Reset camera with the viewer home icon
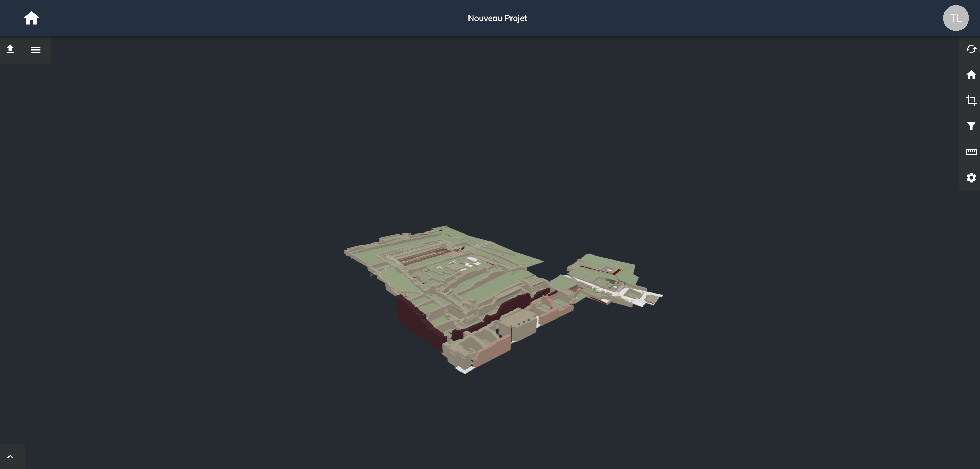The width and height of the screenshot is (980, 469). point(971,75)
